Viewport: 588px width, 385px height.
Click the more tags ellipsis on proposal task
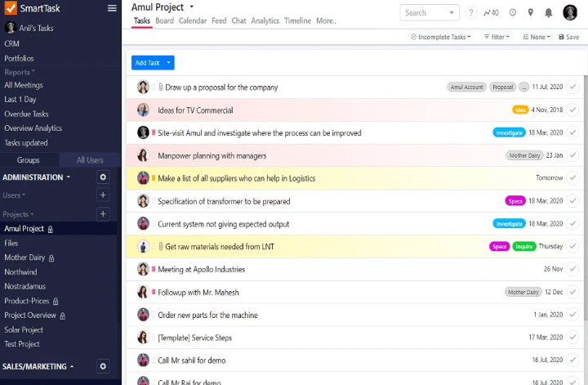pos(523,87)
